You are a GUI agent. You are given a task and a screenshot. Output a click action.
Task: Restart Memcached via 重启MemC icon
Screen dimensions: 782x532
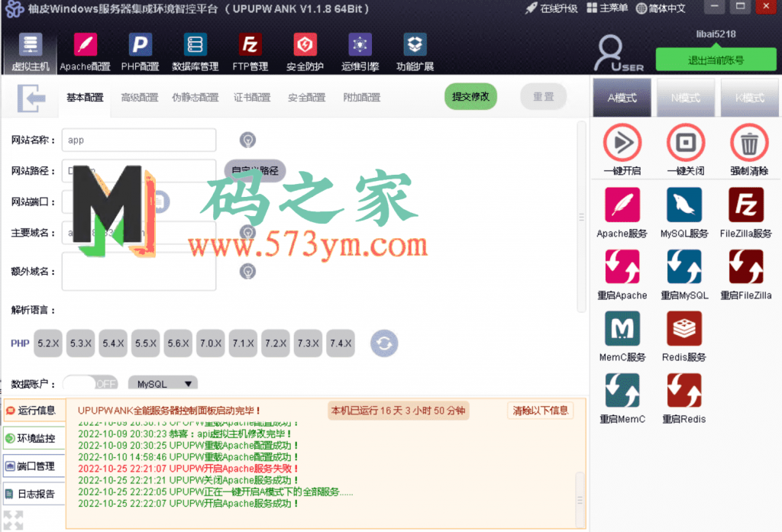click(x=622, y=390)
